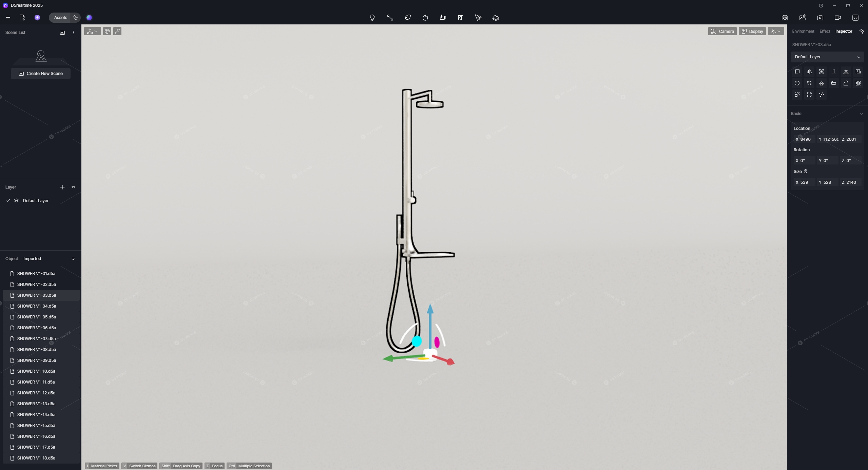Add a new scene with Scene List icon

(62, 33)
